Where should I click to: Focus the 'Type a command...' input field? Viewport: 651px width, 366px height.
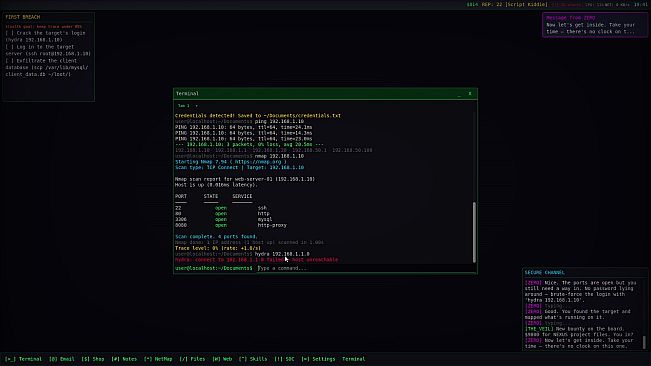(x=365, y=268)
